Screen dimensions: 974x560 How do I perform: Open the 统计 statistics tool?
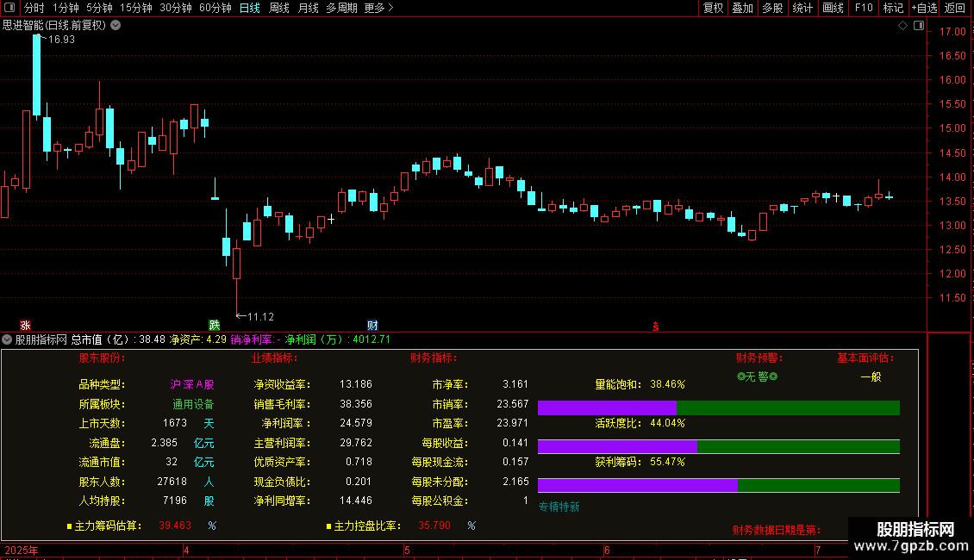pos(802,8)
